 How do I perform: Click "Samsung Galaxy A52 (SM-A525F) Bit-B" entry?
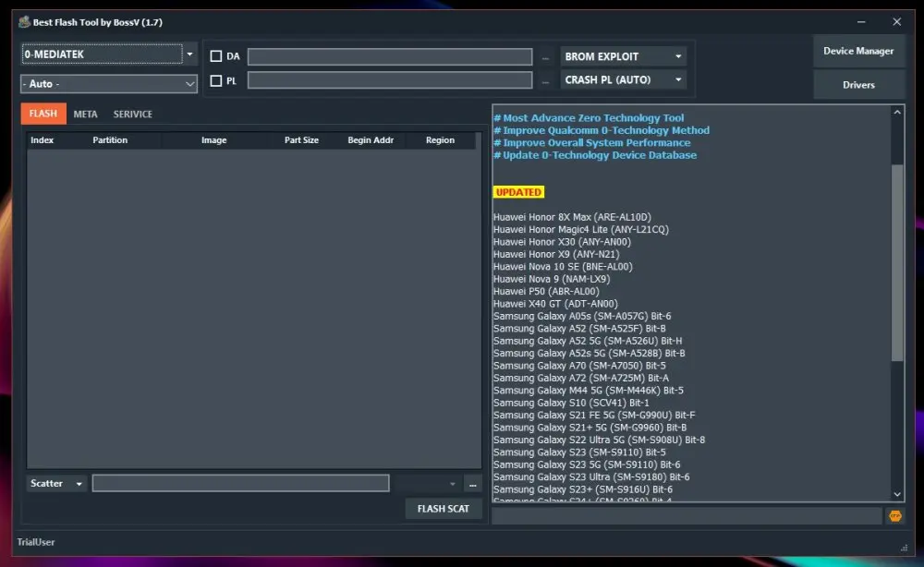[580, 329]
